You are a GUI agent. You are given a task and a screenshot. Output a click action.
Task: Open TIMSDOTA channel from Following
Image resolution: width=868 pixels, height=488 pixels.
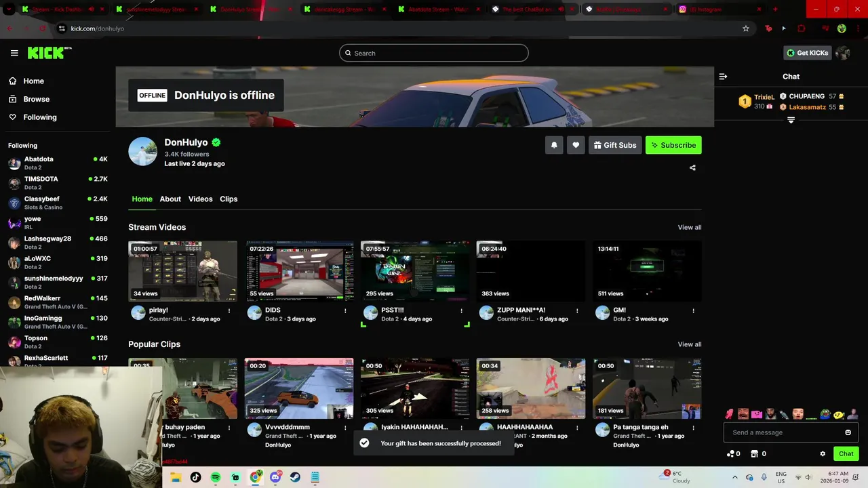[58, 183]
